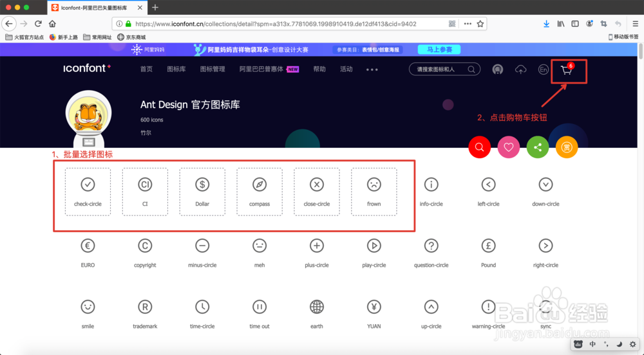The image size is (644, 355).
Task: Open the 常用网址 bookmark folder
Action: point(97,37)
